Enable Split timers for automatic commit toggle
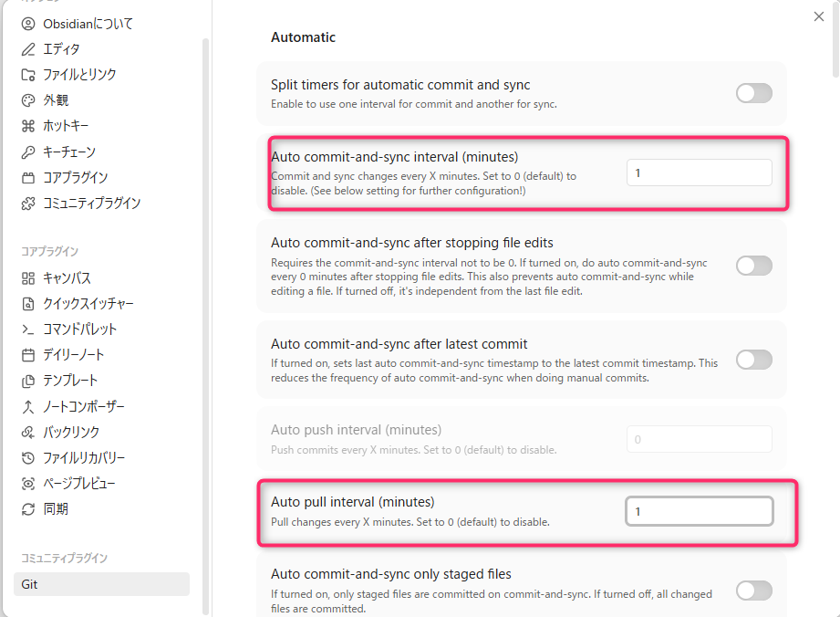Image resolution: width=840 pixels, height=617 pixels. pos(753,93)
